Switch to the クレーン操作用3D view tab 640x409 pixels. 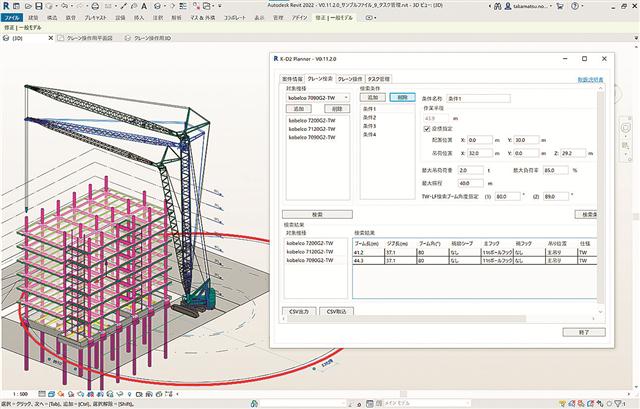(153, 38)
